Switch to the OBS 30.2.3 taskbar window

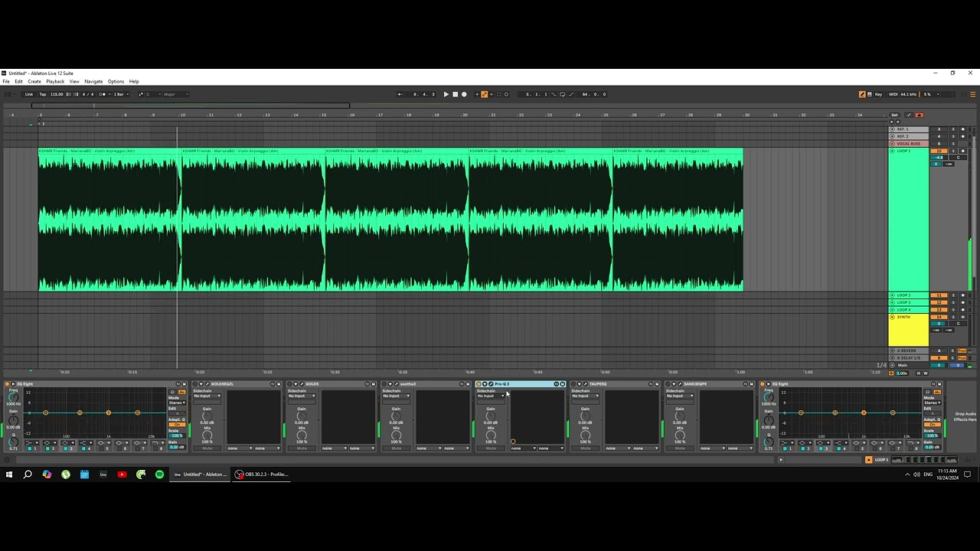(x=262, y=474)
